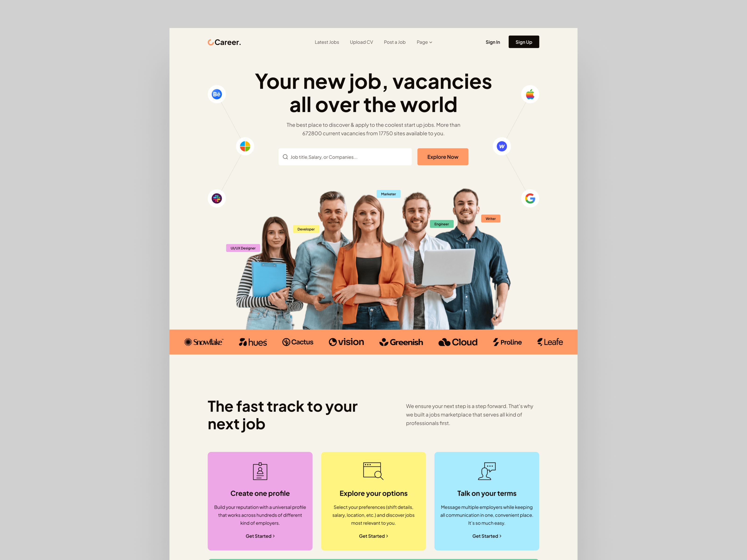Click the Google 'G' icon on right side
The height and width of the screenshot is (560, 747).
coord(529,198)
